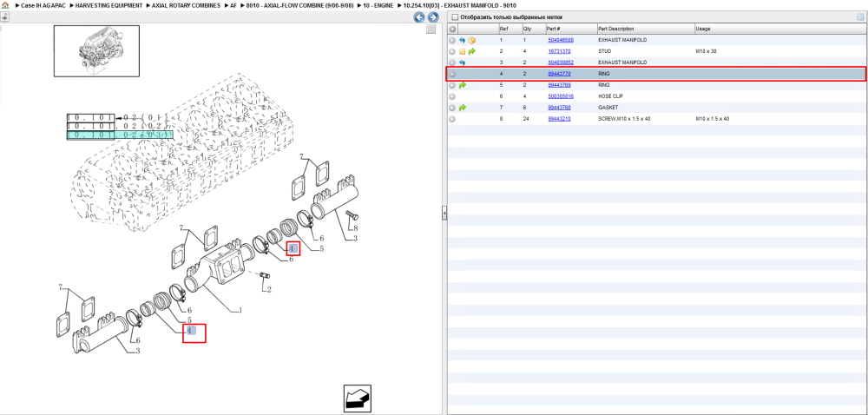
Task: Open Case IH AG APAC breadcrumb
Action: click(x=43, y=5)
